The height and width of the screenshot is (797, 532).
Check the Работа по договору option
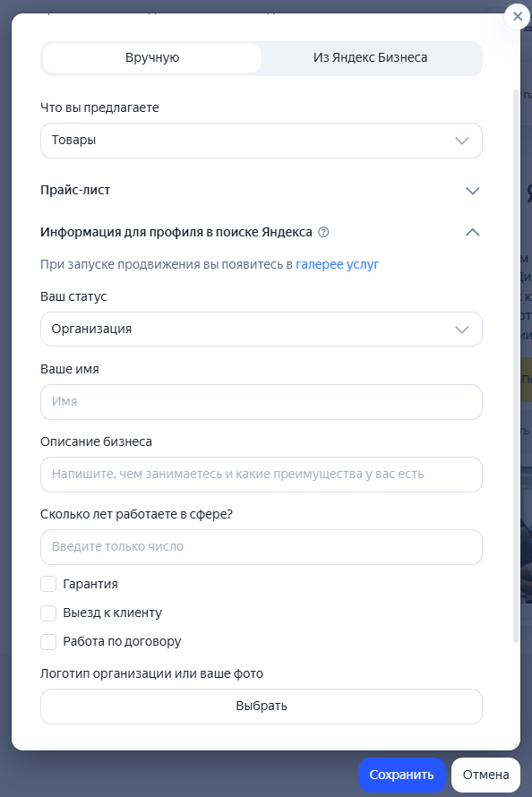48,641
